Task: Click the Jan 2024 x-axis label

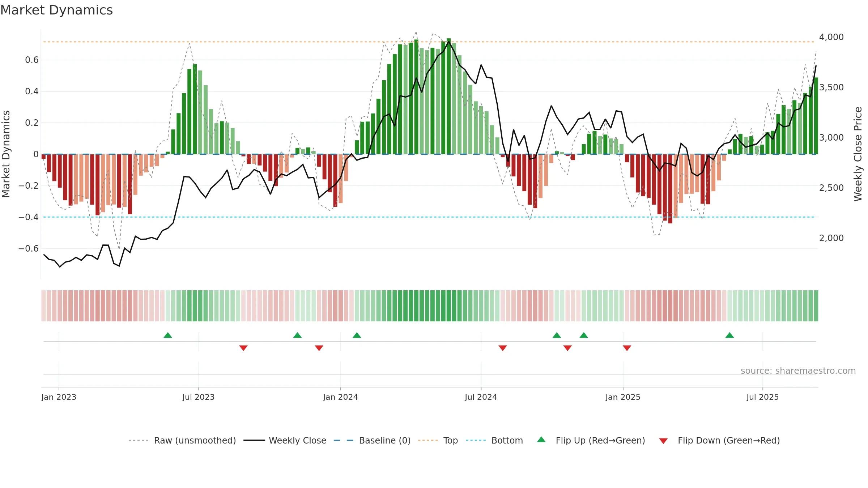Action: 341,397
